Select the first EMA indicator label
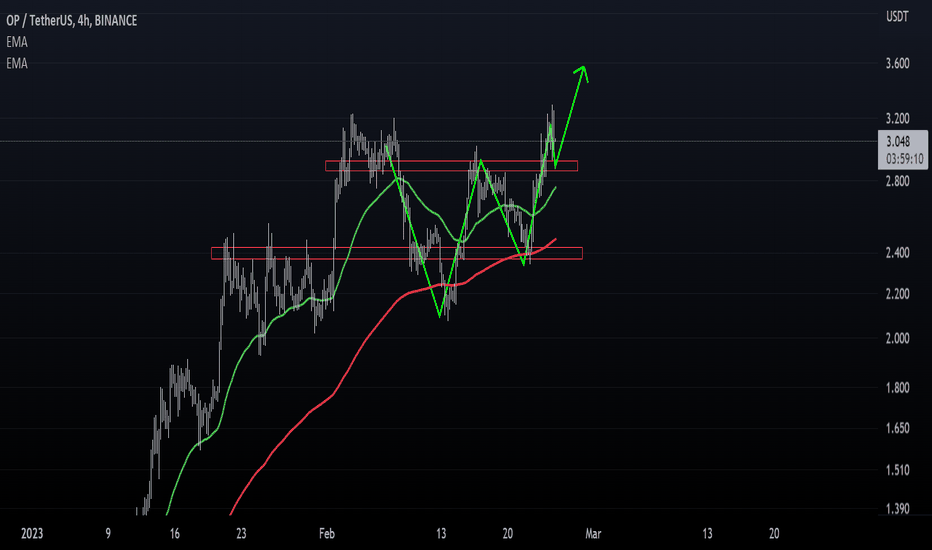Viewport: 932px width, 550px height. 17,42
